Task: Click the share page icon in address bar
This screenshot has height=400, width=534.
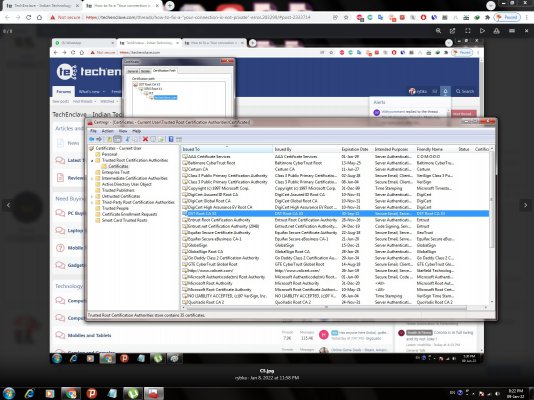Action: (335, 17)
